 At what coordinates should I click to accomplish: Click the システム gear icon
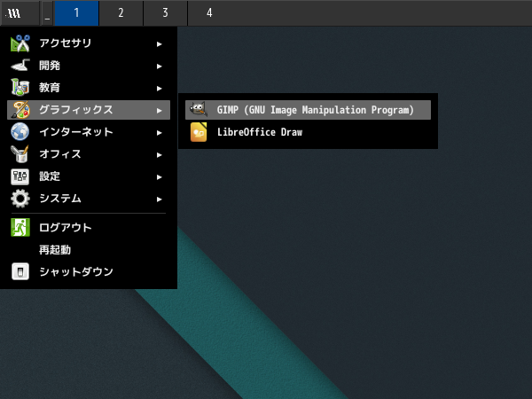(x=20, y=199)
